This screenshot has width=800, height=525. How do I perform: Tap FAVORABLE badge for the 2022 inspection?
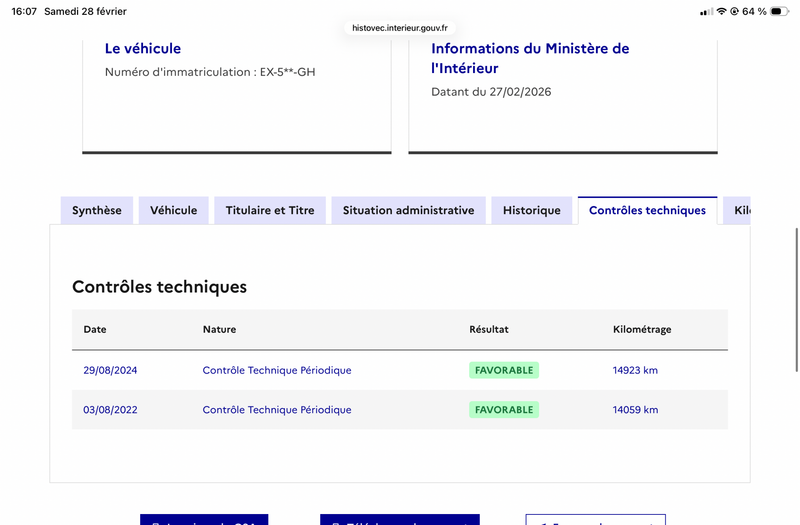pyautogui.click(x=504, y=410)
